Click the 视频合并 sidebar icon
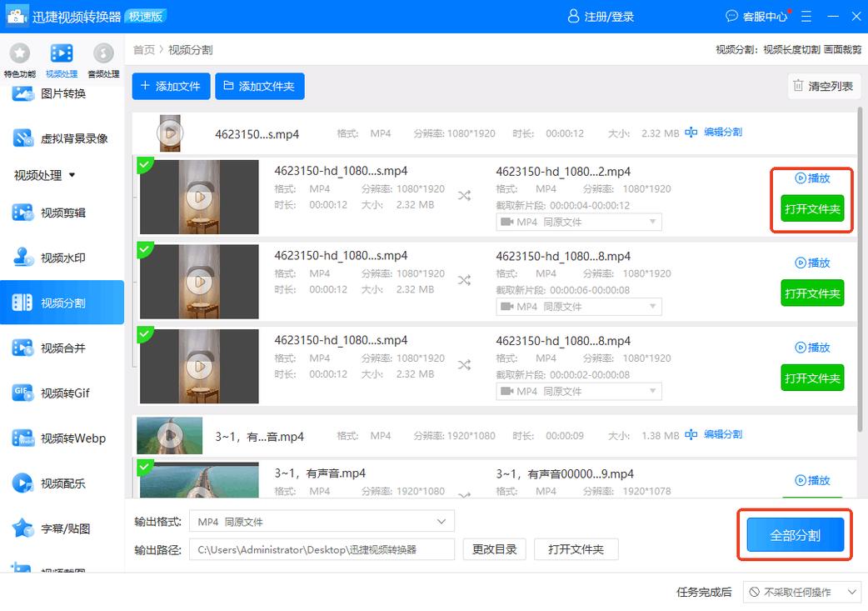 click(x=22, y=348)
